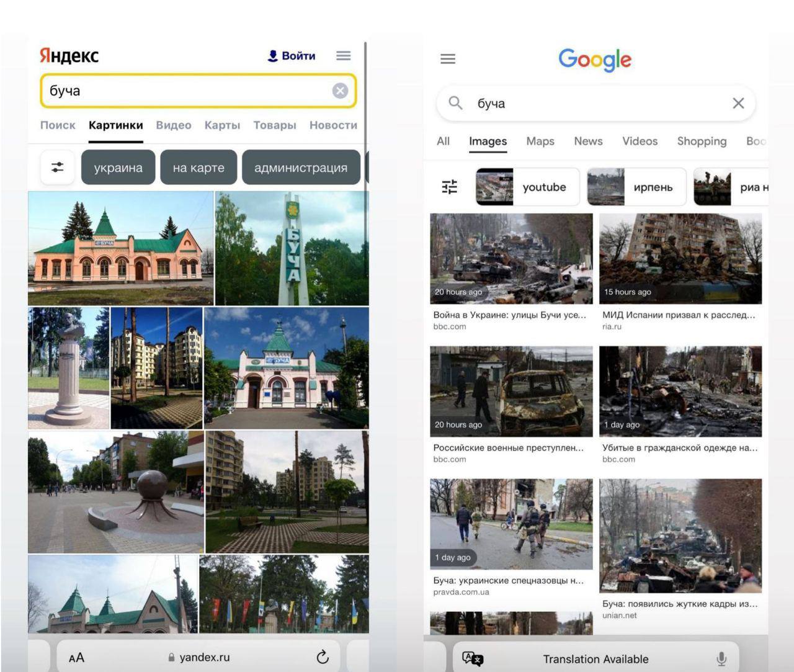Open Google image search filters
The image size is (794, 672).
pyautogui.click(x=450, y=187)
